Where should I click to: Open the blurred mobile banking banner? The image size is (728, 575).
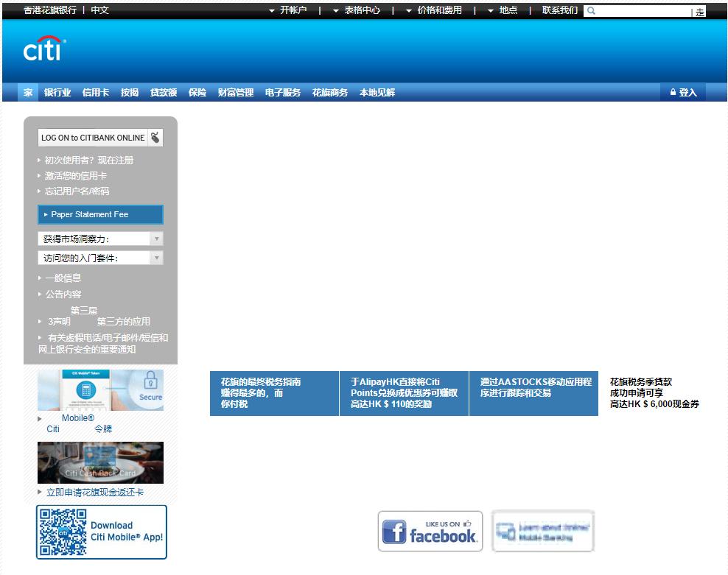click(543, 532)
